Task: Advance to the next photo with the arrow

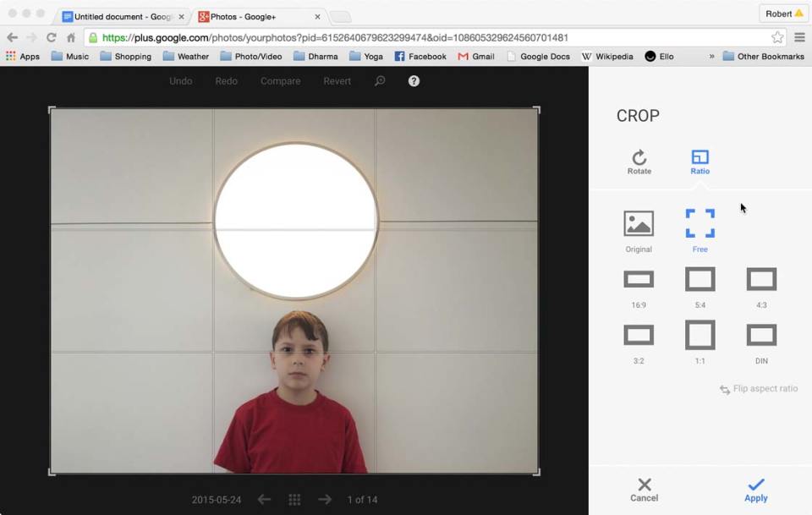Action: pos(325,500)
